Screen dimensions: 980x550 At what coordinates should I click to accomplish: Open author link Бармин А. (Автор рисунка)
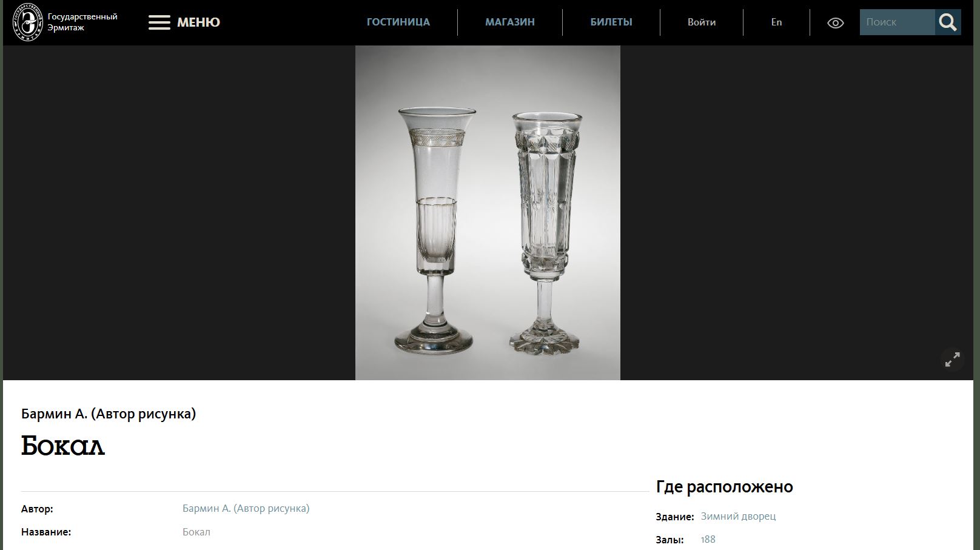(246, 508)
